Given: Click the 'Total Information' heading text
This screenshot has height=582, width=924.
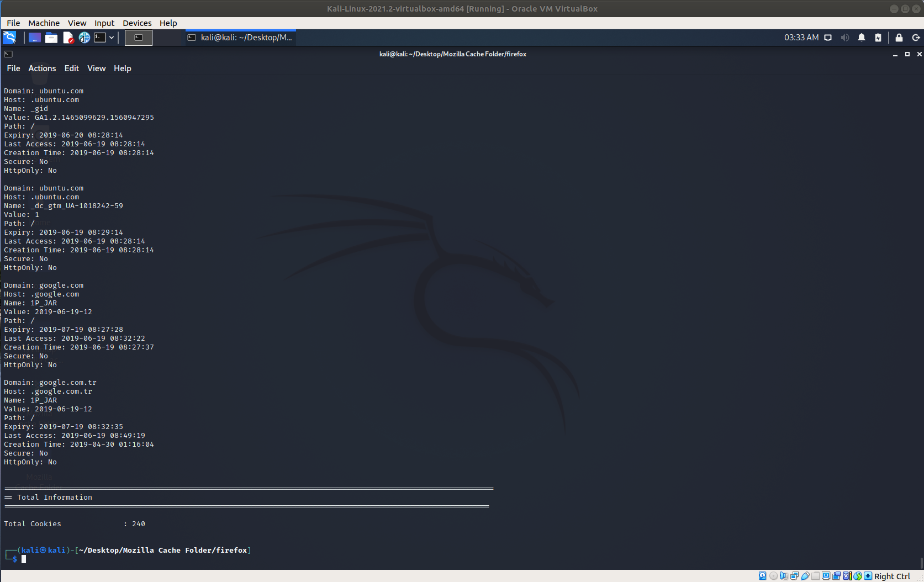Looking at the screenshot, I should coord(55,498).
